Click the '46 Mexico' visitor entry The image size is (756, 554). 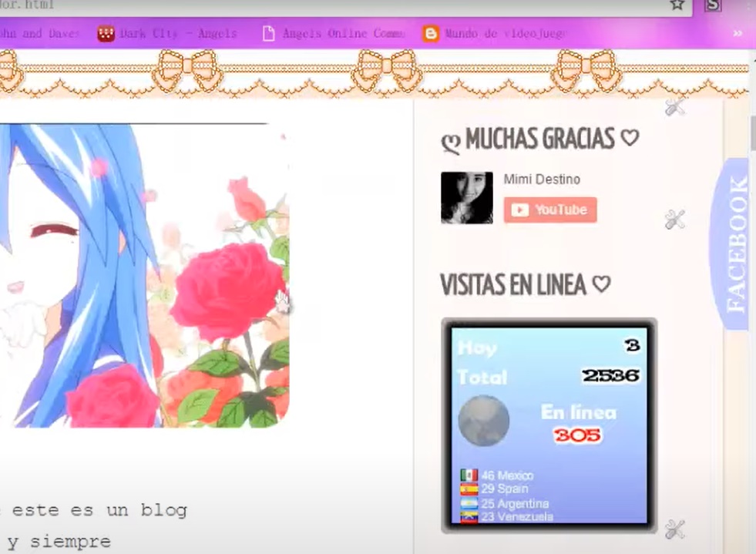(507, 475)
